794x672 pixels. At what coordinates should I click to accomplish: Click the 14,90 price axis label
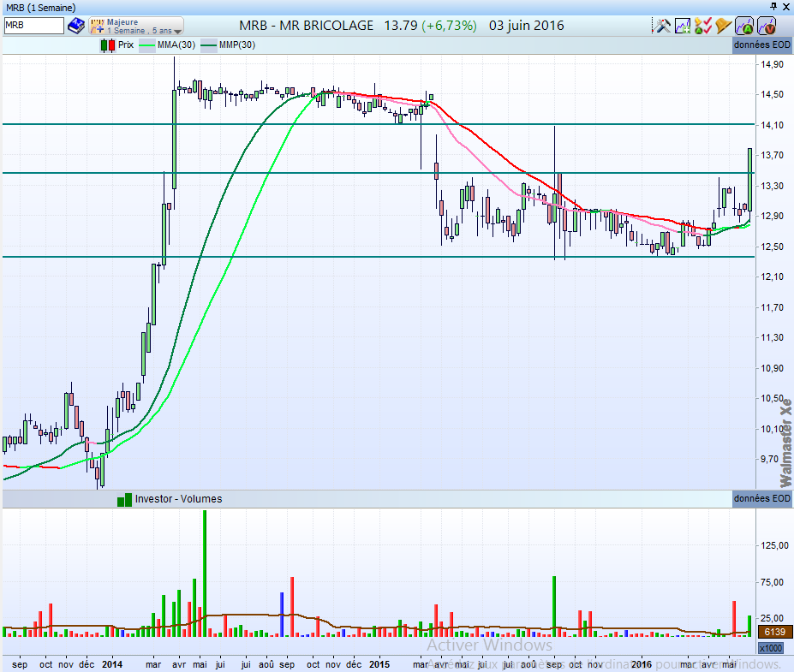point(773,64)
